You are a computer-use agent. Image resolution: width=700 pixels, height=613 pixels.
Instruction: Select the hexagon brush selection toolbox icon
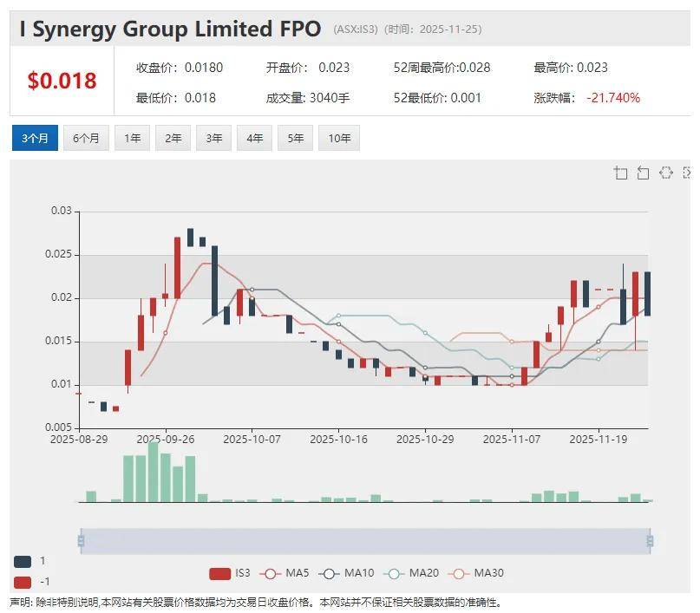coord(665,173)
